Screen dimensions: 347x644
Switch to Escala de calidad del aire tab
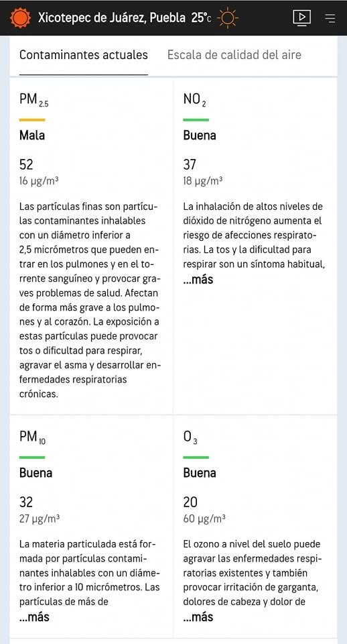[x=234, y=55]
